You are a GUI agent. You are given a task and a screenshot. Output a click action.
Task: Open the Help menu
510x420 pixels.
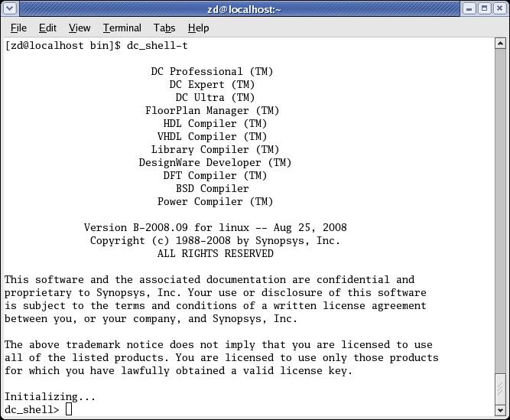198,28
